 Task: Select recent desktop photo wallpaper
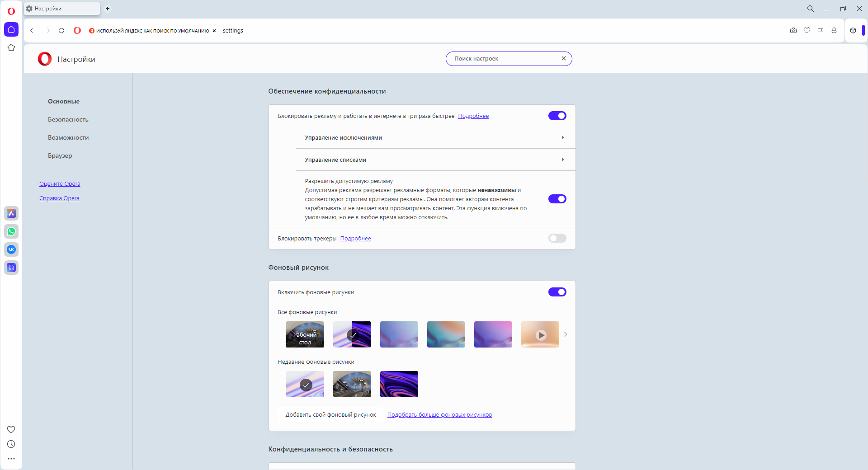click(352, 384)
